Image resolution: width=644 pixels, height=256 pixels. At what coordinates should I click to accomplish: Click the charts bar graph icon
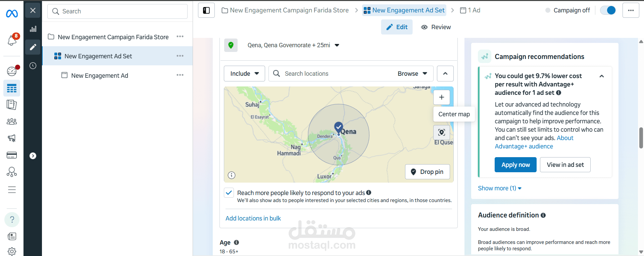(33, 29)
